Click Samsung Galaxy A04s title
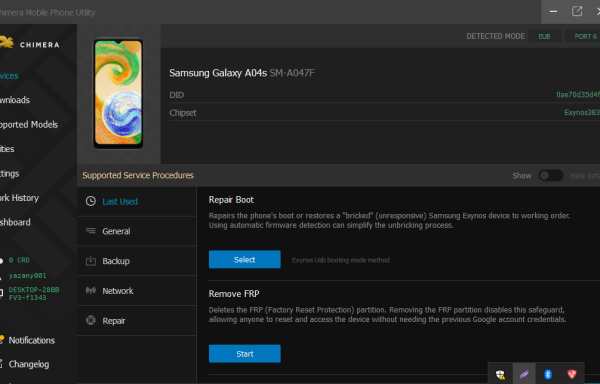The width and height of the screenshot is (600, 384). click(x=218, y=73)
